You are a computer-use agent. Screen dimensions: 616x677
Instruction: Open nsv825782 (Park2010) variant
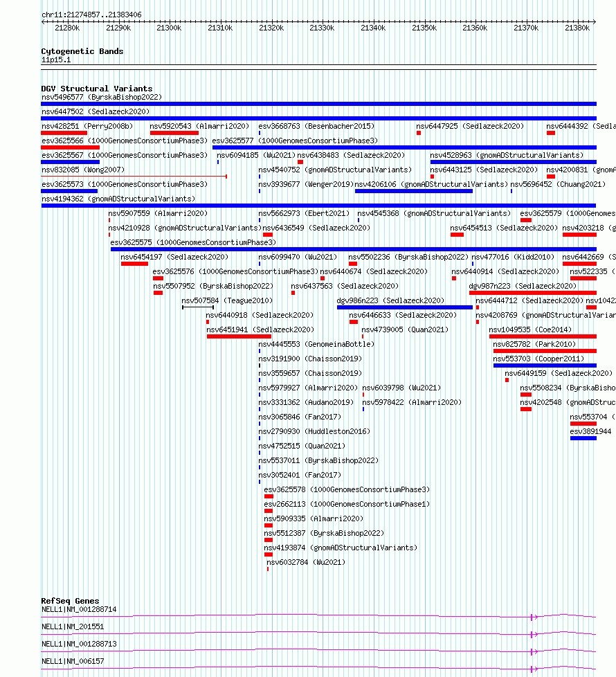(534, 345)
